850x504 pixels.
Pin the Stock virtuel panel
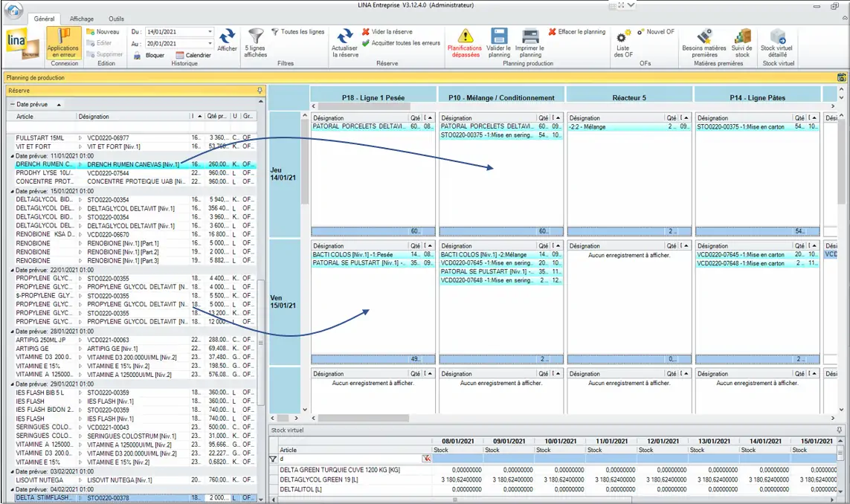[839, 430]
